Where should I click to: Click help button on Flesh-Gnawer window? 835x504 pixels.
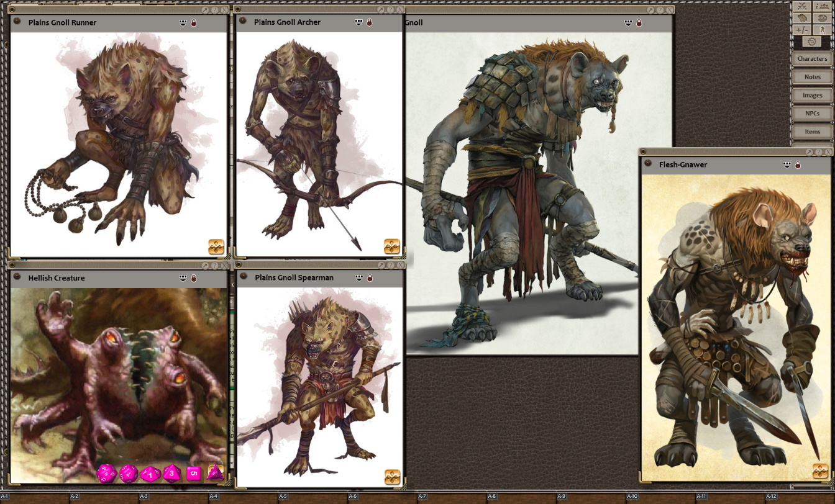819,152
